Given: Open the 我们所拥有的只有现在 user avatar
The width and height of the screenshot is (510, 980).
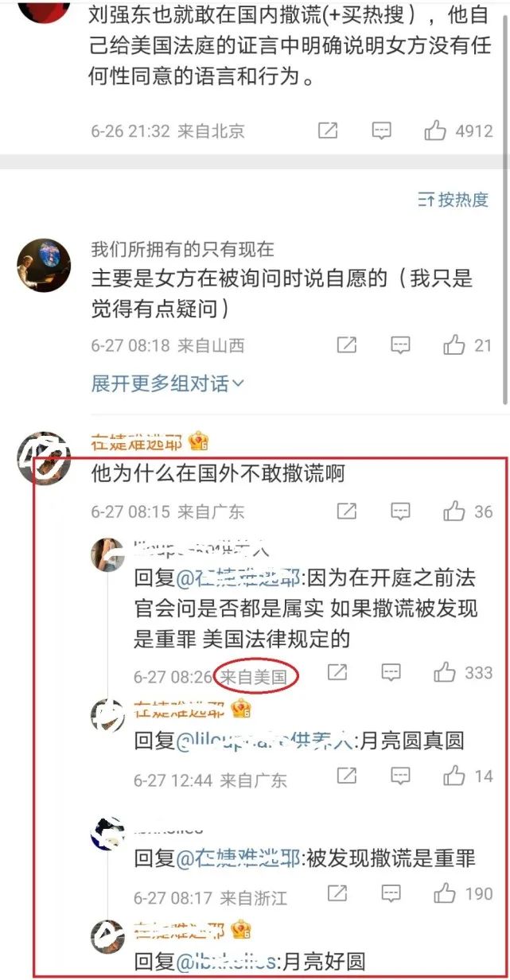Looking at the screenshot, I should click(x=43, y=265).
